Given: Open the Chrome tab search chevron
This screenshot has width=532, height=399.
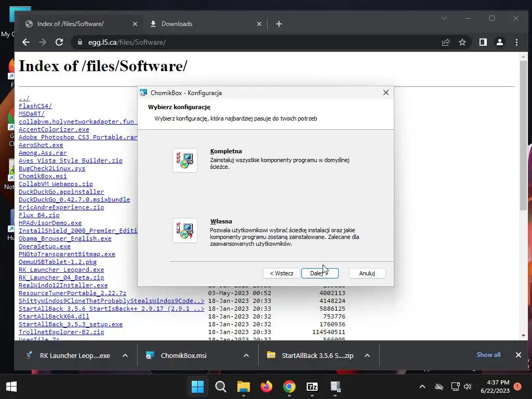Looking at the screenshot, I should [444, 18].
